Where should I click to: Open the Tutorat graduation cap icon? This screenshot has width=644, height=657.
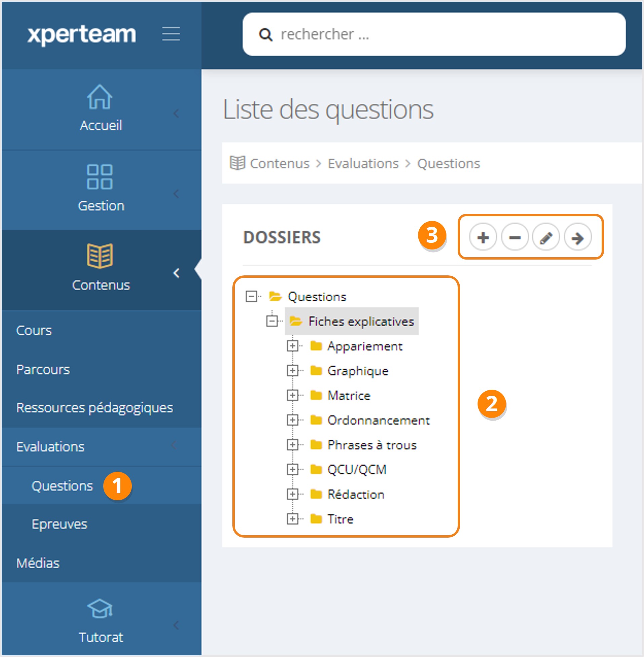coord(100,609)
